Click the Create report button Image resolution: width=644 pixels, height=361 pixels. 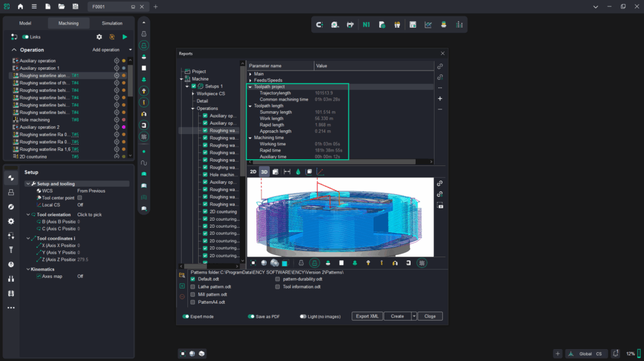click(397, 316)
